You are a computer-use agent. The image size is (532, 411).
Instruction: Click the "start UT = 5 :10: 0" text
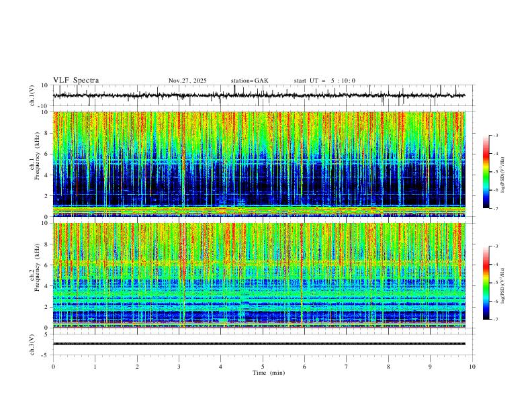tap(324, 81)
